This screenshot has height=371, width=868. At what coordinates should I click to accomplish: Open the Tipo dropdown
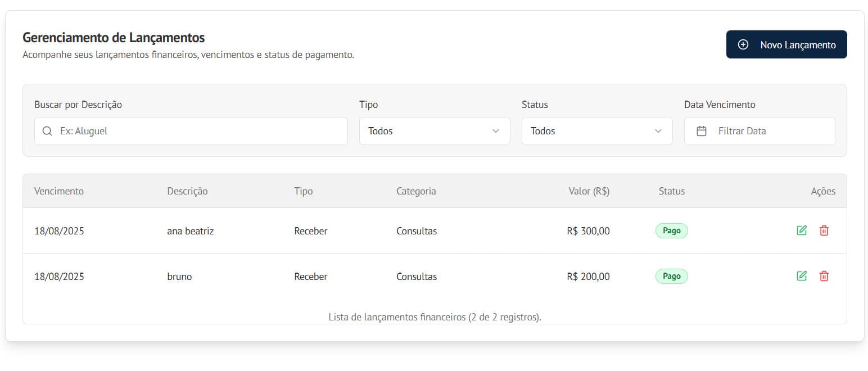pos(435,131)
